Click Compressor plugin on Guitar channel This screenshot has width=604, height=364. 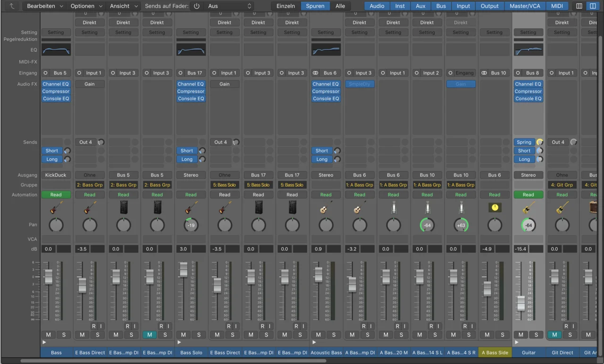pyautogui.click(x=528, y=91)
